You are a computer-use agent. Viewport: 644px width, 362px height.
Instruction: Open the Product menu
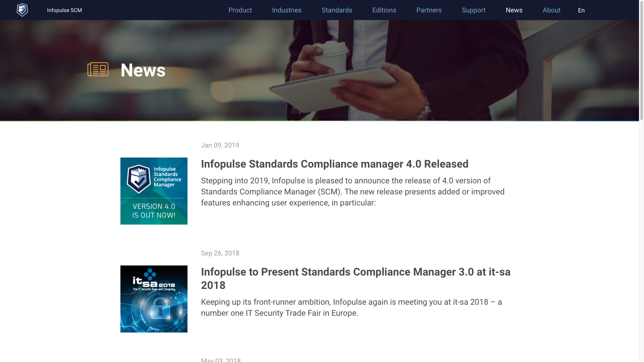[240, 10]
